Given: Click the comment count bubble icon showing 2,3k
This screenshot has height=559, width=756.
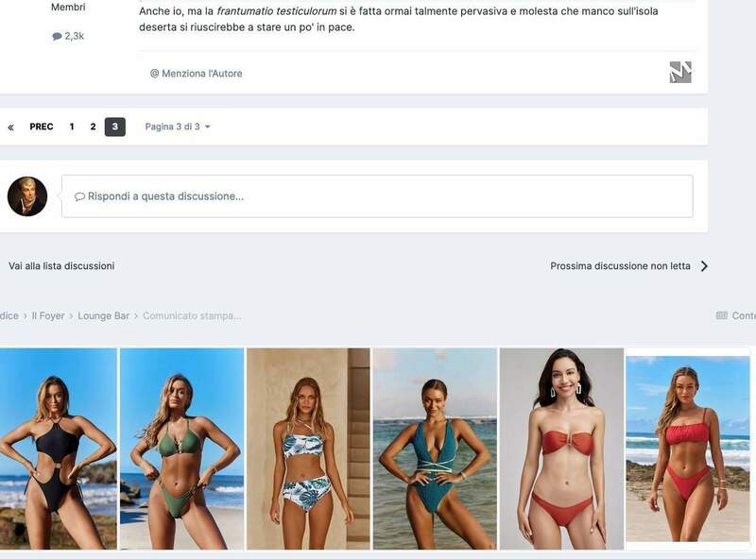Looking at the screenshot, I should pyautogui.click(x=57, y=36).
